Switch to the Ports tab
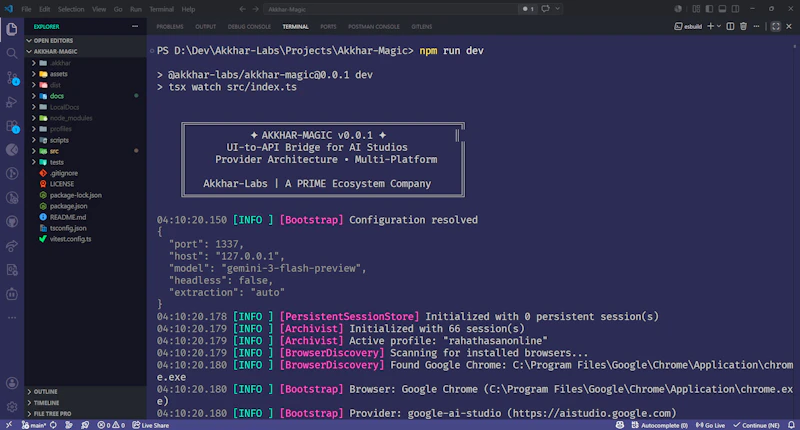This screenshot has width=800, height=430. [328, 27]
